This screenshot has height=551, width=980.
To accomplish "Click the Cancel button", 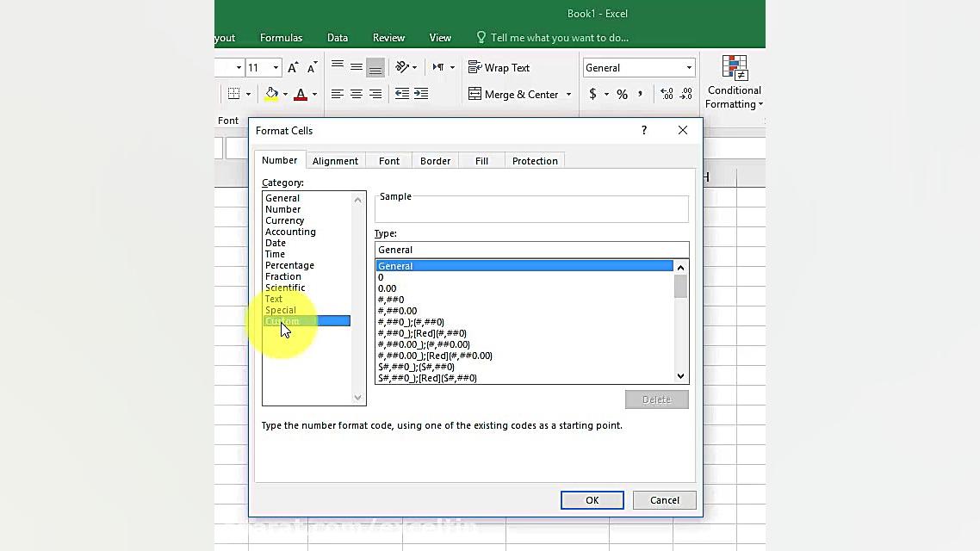I will point(664,499).
